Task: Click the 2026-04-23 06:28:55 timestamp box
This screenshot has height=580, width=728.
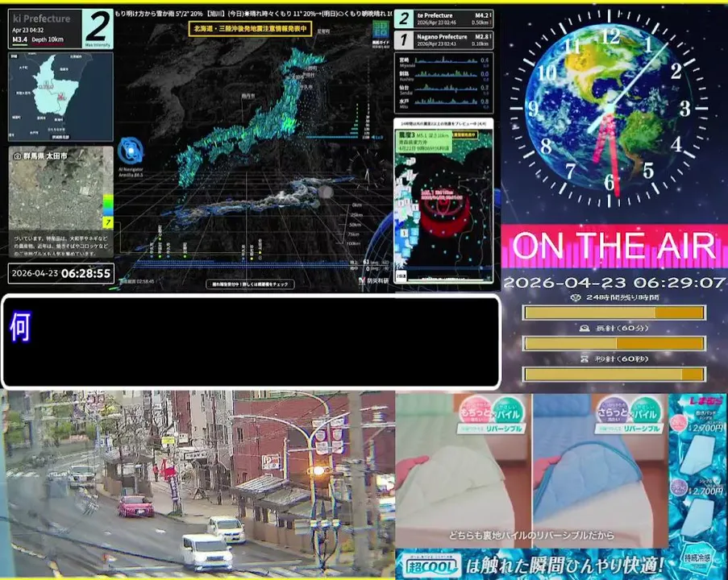Action: (60, 273)
